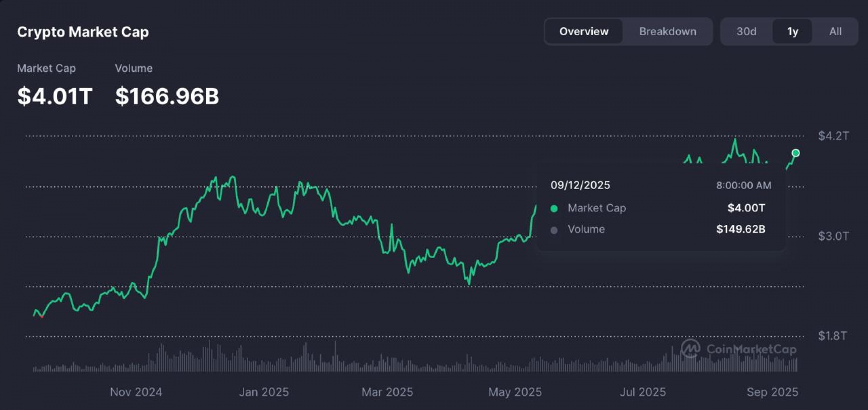Click the Sep 2025 axis label
This screenshot has height=410, width=868.
(x=772, y=392)
